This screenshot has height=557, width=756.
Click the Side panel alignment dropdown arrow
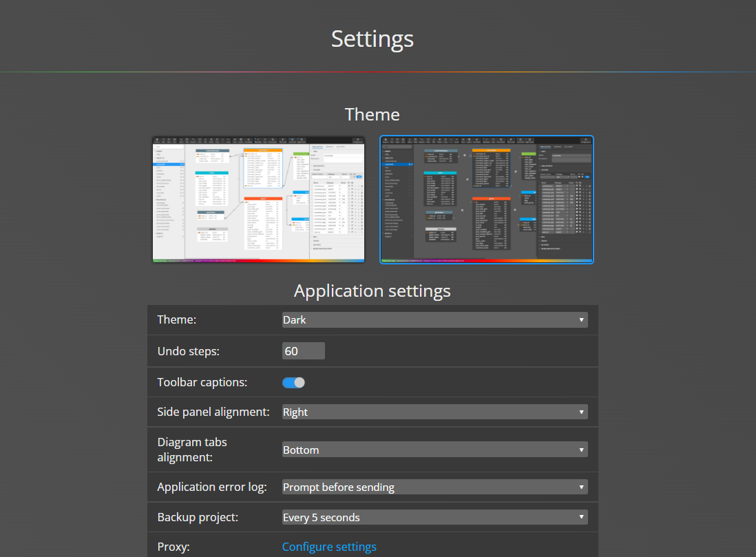[x=582, y=412]
